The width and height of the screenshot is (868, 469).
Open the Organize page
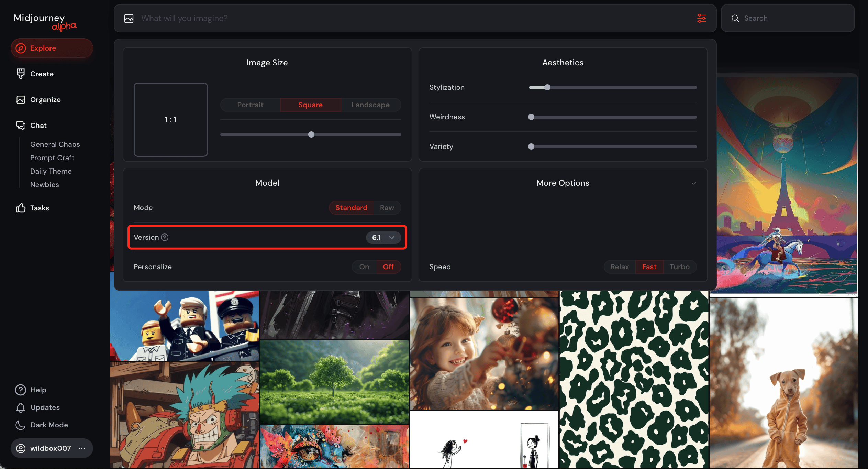click(x=45, y=100)
